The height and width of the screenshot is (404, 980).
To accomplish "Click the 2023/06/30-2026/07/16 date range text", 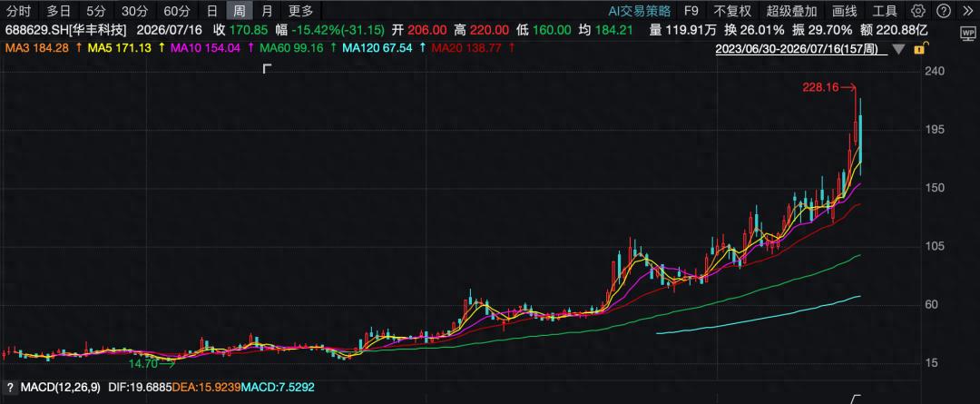I will 801,48.
